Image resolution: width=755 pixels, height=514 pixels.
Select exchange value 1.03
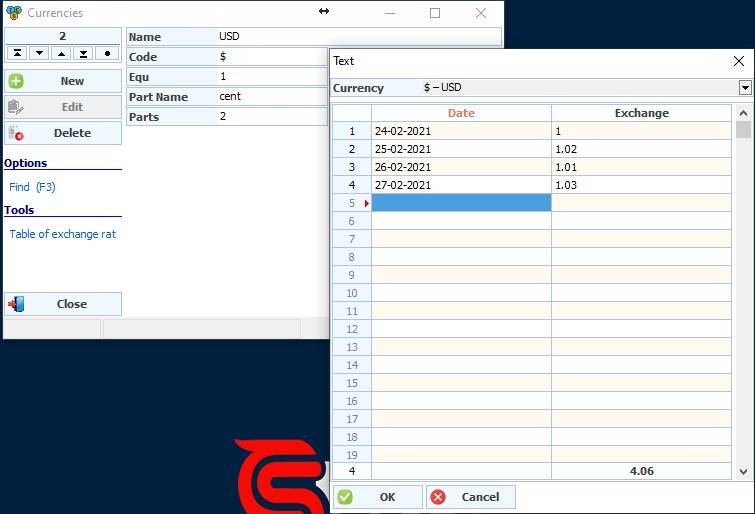click(x=641, y=185)
